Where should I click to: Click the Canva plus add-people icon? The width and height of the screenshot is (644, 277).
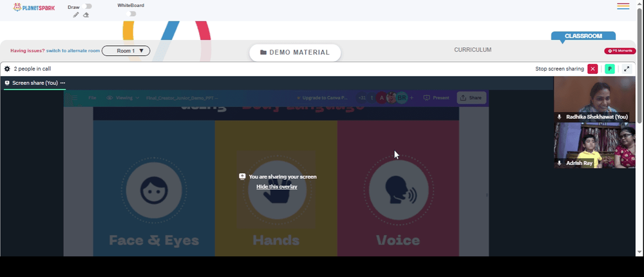pos(412,98)
